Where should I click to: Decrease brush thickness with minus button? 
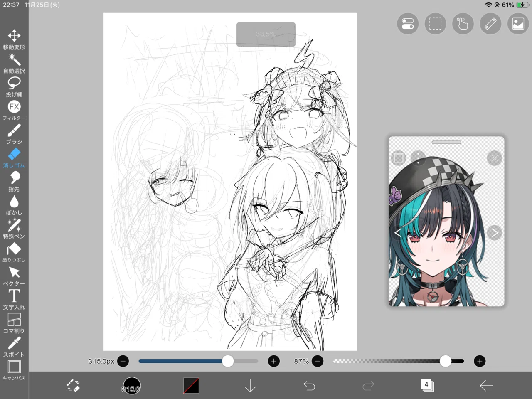(123, 361)
